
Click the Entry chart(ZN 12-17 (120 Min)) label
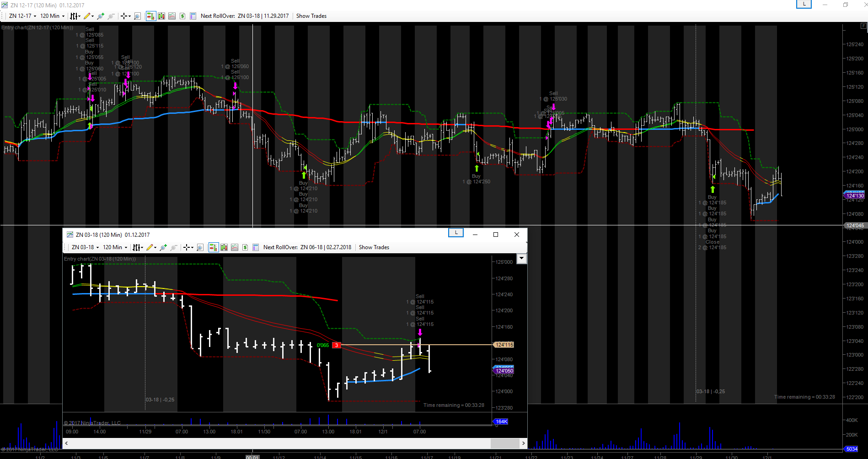(x=37, y=27)
